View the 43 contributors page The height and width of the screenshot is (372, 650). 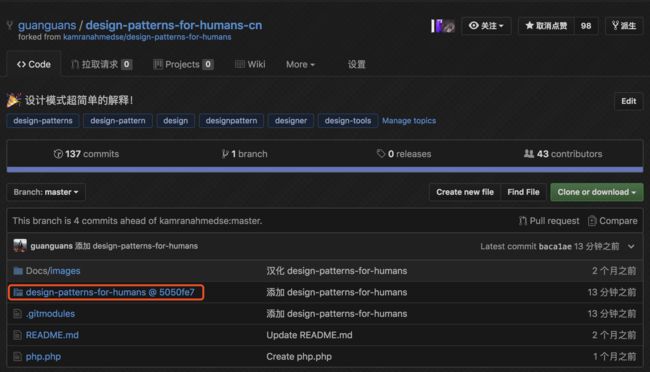click(563, 154)
